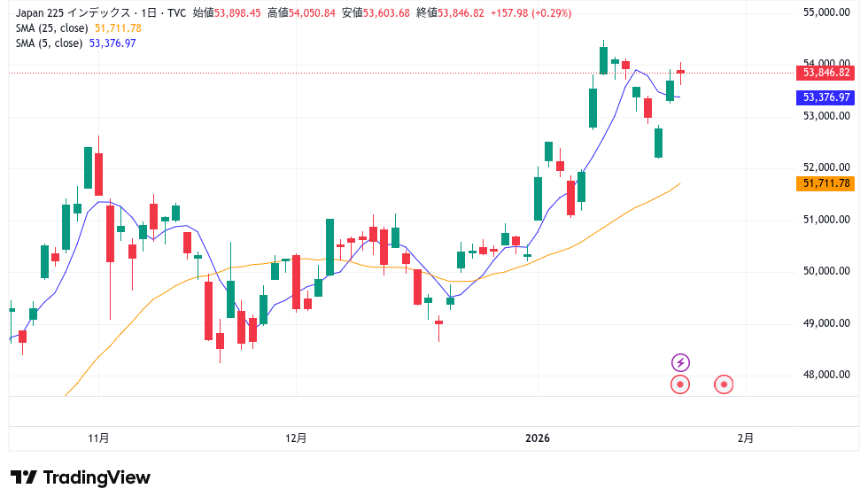
Task: Click the TradingView logo icon
Action: click(x=23, y=477)
